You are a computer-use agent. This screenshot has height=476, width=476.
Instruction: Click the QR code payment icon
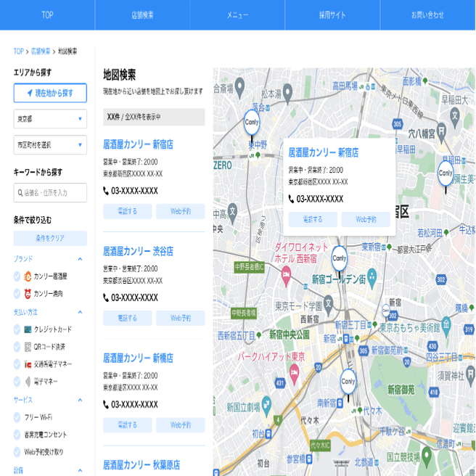(x=28, y=347)
